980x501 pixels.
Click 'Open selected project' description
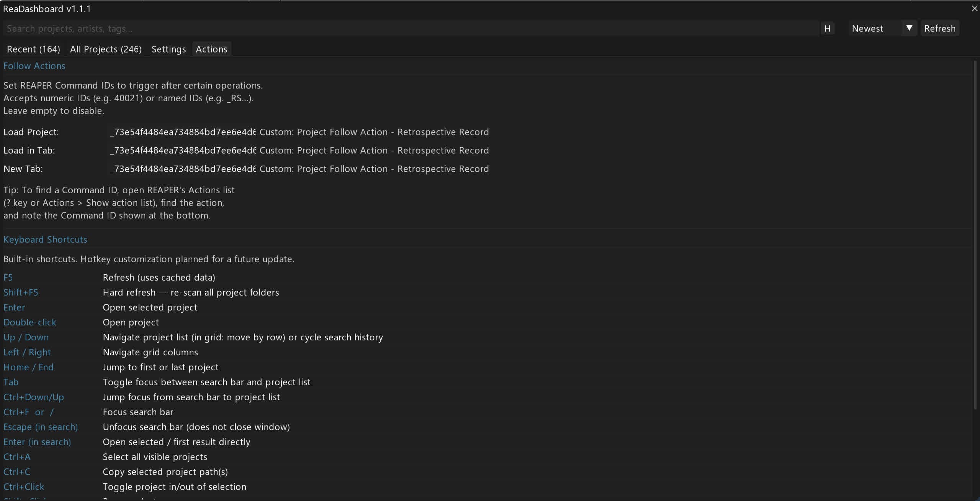pos(150,307)
